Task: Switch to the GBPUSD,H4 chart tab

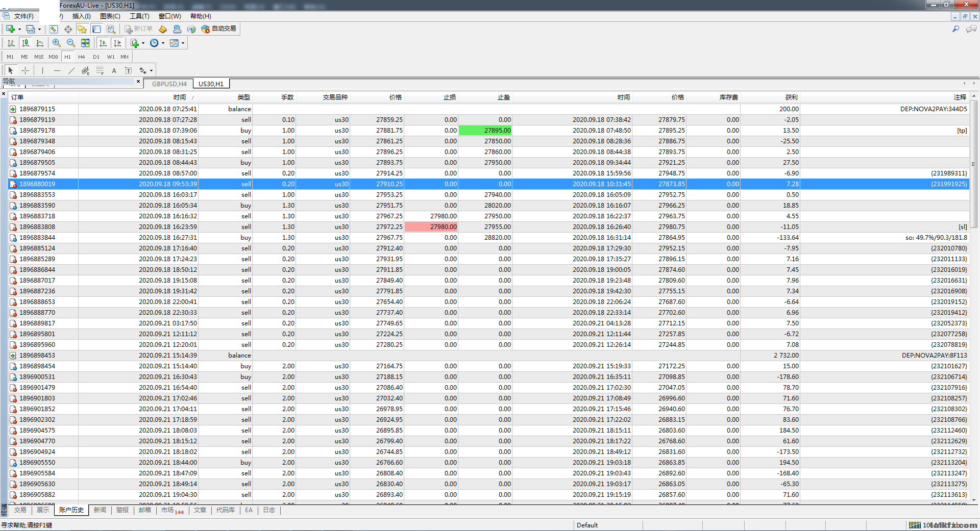Action: [x=169, y=84]
